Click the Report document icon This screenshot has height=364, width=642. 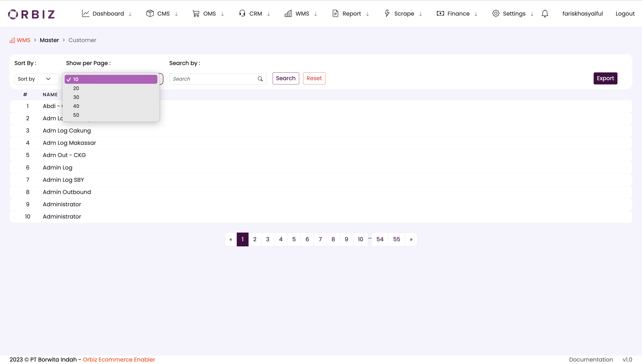click(x=335, y=14)
